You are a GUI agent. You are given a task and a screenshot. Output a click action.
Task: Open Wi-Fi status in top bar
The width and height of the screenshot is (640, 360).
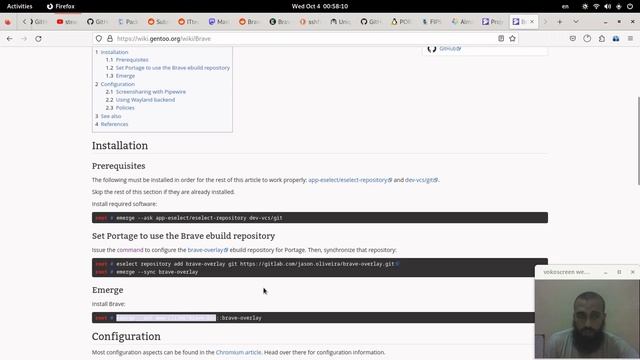tap(596, 6)
